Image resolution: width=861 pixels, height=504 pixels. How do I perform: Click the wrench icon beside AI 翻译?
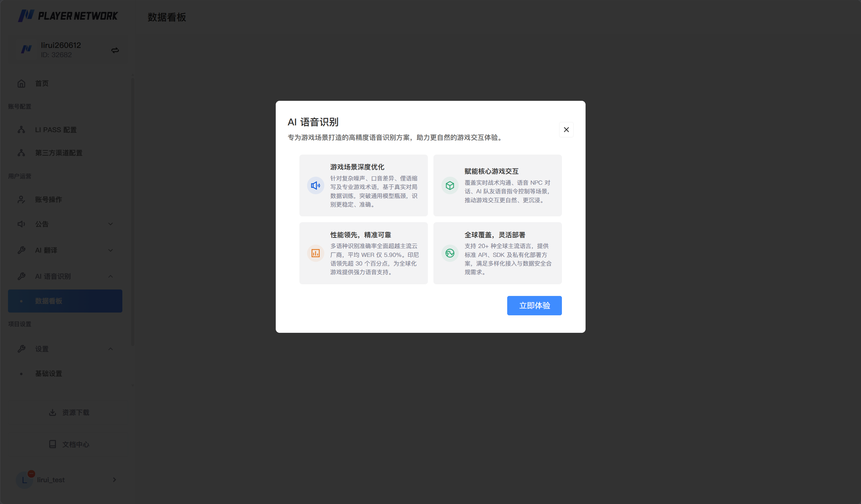(x=21, y=250)
